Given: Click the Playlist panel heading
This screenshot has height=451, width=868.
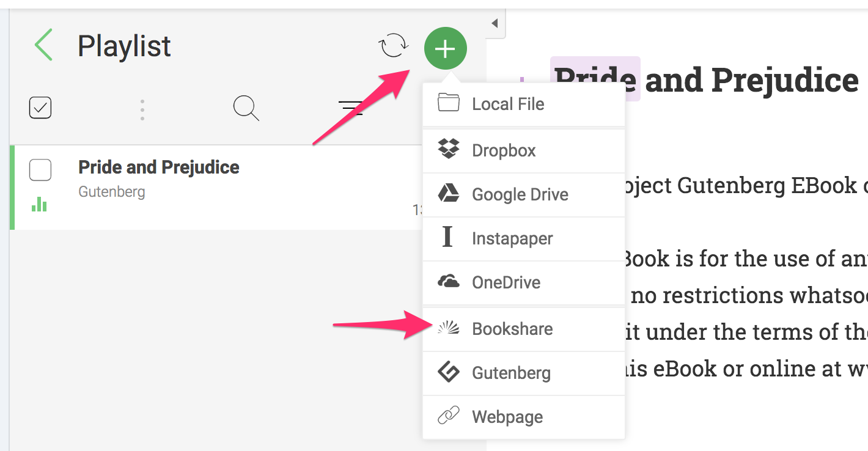Looking at the screenshot, I should click(x=124, y=46).
